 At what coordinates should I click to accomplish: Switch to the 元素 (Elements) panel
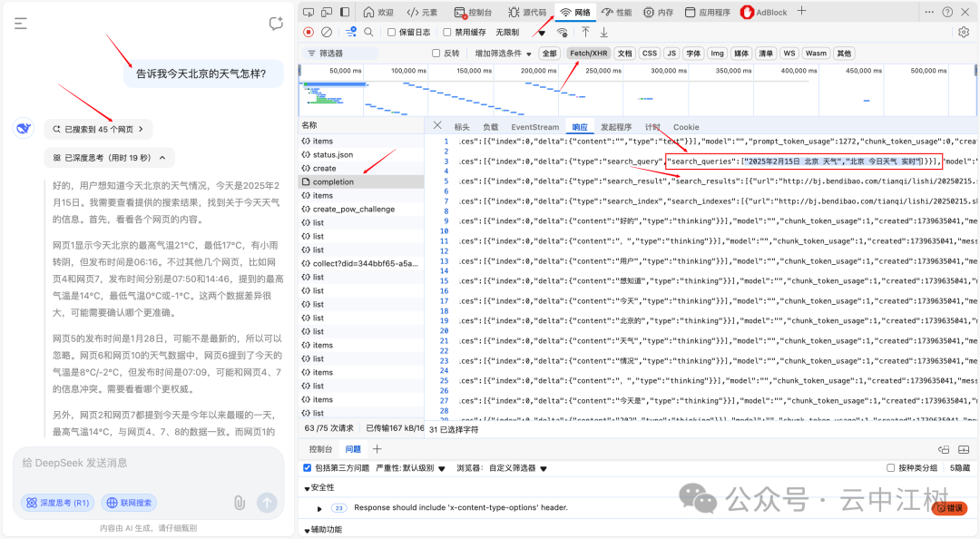[423, 12]
